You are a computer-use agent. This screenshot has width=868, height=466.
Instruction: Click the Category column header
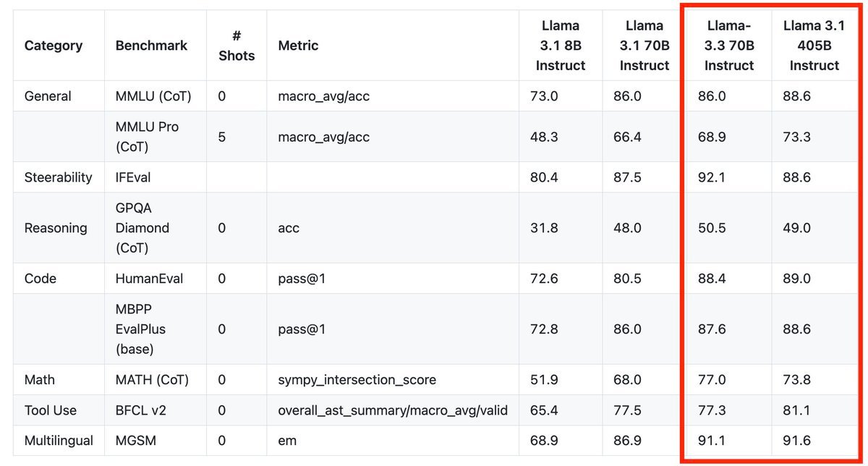point(54,46)
